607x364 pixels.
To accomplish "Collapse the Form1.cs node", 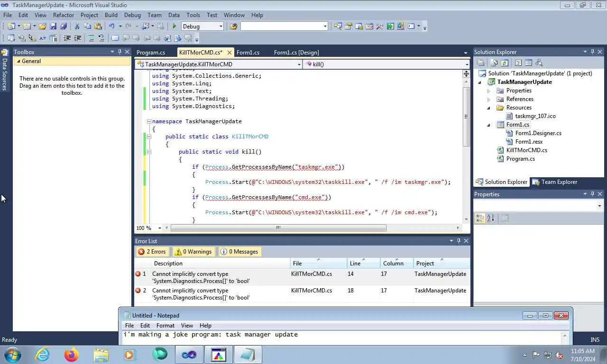I will click(x=488, y=125).
